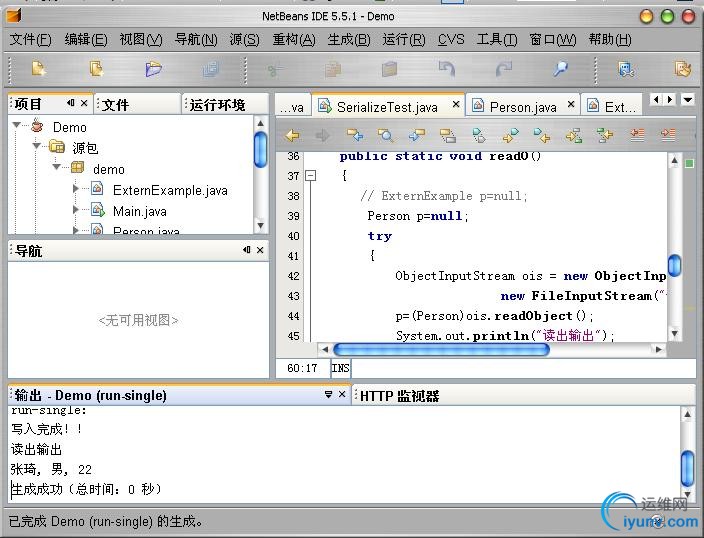Click the Redo arrow icon
Viewport: 704px width, 538px height.
tap(504, 69)
